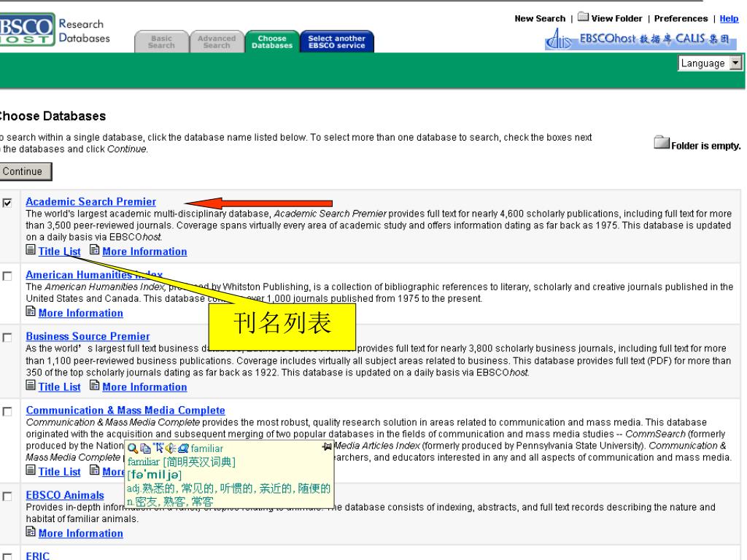747x560 pixels.
Task: Switch to the Advanced Search tab
Action: 217,42
